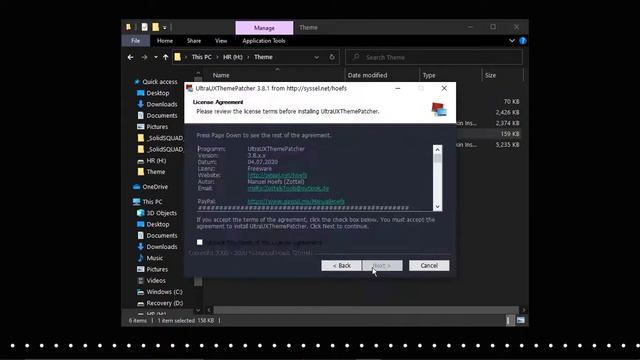Go back in Explorer navigation
Image resolution: width=640 pixels, height=360 pixels.
click(x=130, y=57)
